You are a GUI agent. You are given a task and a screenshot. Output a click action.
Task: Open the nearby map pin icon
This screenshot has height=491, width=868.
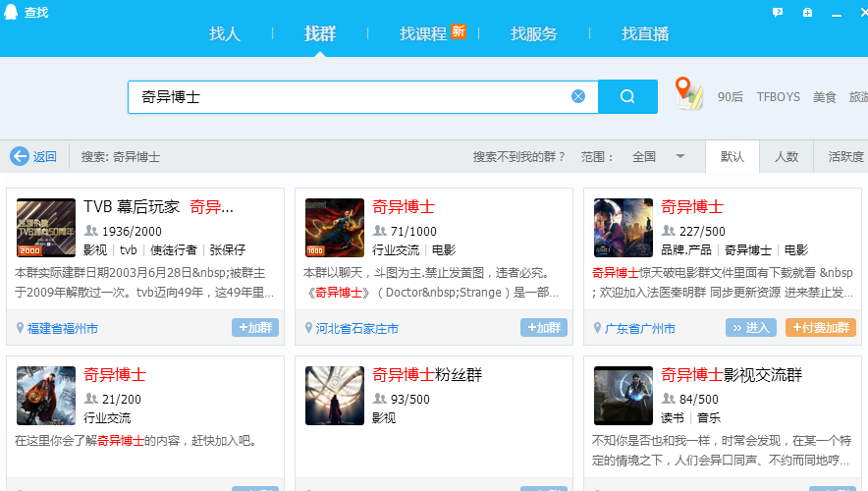point(688,93)
